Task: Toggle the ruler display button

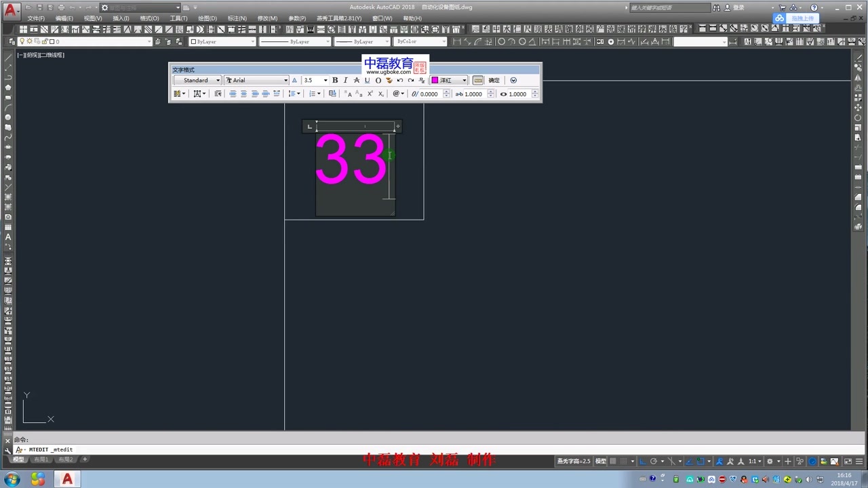Action: (x=478, y=80)
